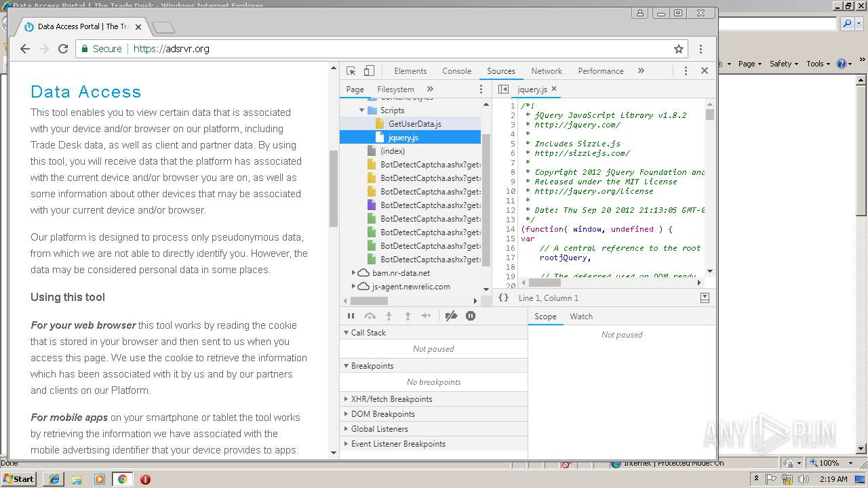
Task: Open Windows Explorer folder on taskbar
Action: [77, 479]
